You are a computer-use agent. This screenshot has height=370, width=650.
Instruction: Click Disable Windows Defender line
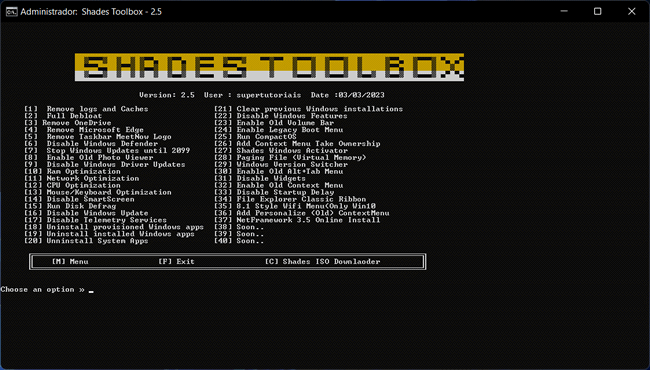[91, 144]
